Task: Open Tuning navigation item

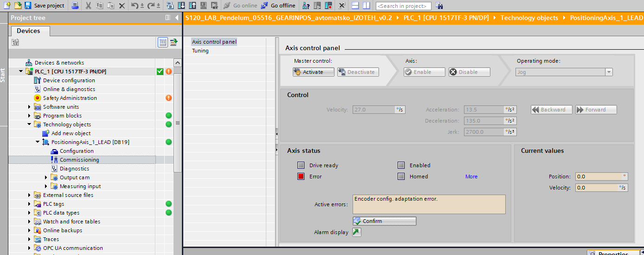Action: (x=200, y=51)
